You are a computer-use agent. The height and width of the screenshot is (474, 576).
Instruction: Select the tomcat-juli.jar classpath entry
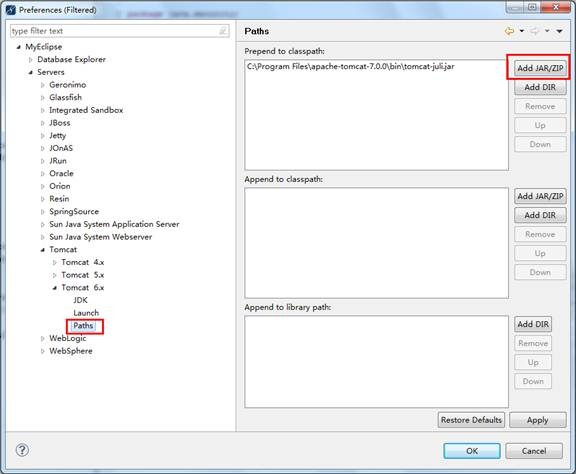[351, 67]
